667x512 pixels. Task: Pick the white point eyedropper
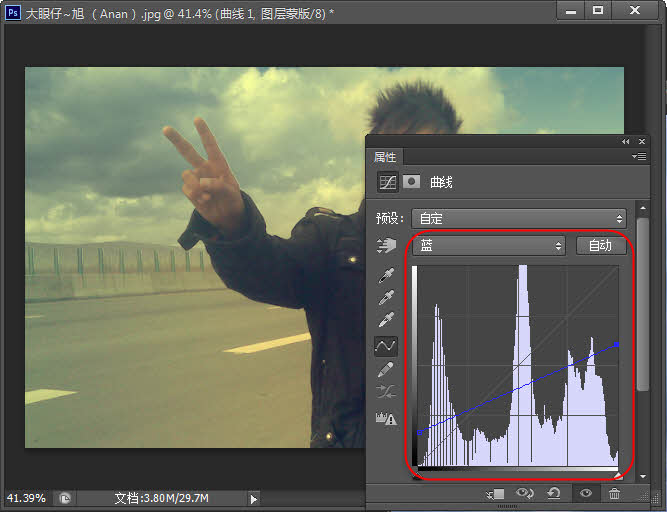click(x=386, y=321)
